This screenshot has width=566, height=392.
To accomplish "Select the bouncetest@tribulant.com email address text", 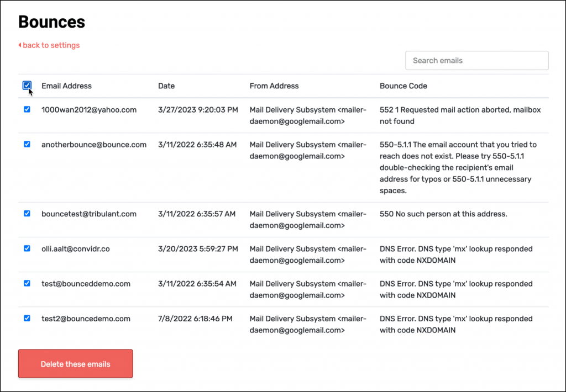I will (x=88, y=214).
